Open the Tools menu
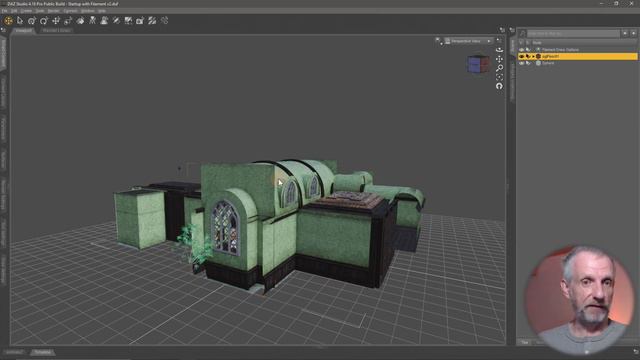This screenshot has width=640, height=360. [x=40, y=11]
